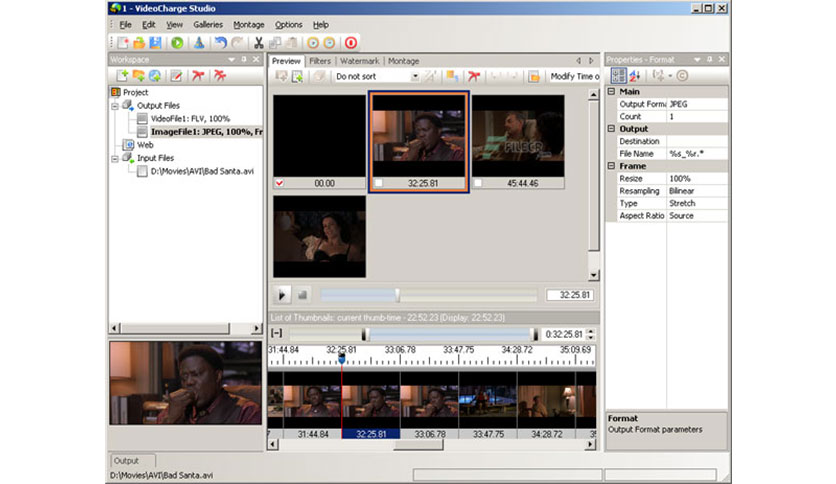Uncheck the checkbox under the 00.00 thumbnail
Screen dimensions: 836x484
click(x=279, y=183)
